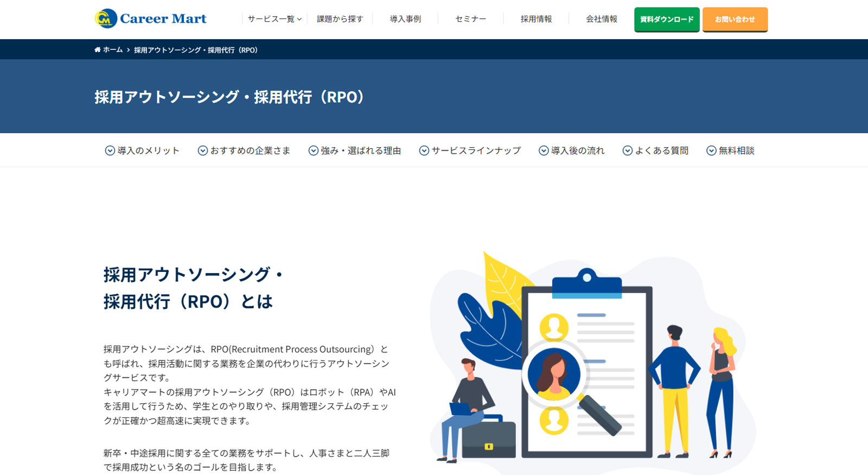Click the circled arrow icon beside 強み・選ばれる理由

pyautogui.click(x=314, y=151)
